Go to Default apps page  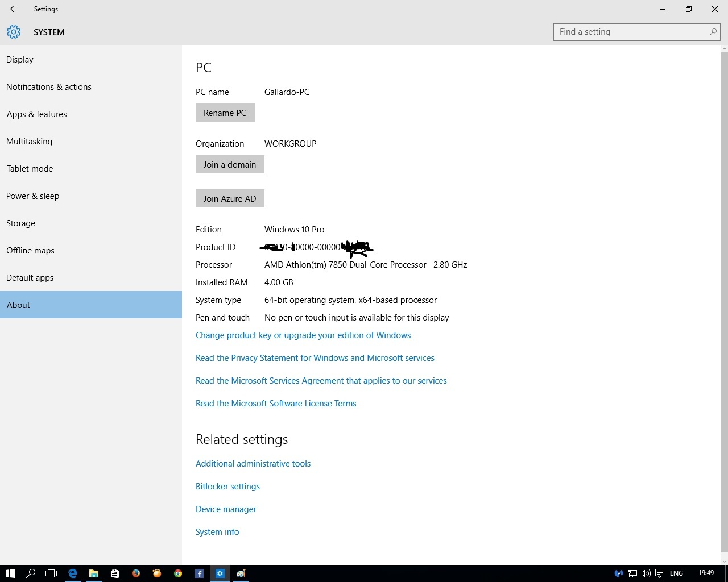[91, 278]
